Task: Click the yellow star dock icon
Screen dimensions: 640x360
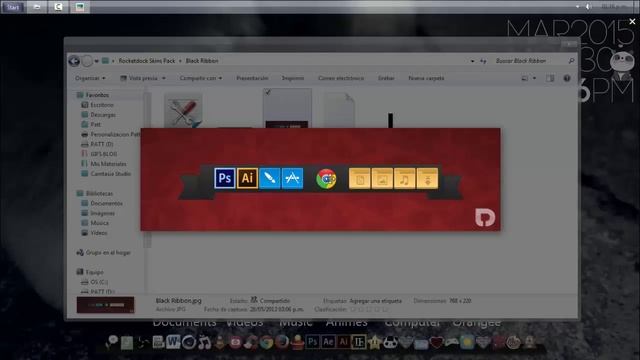Action: 374,342
